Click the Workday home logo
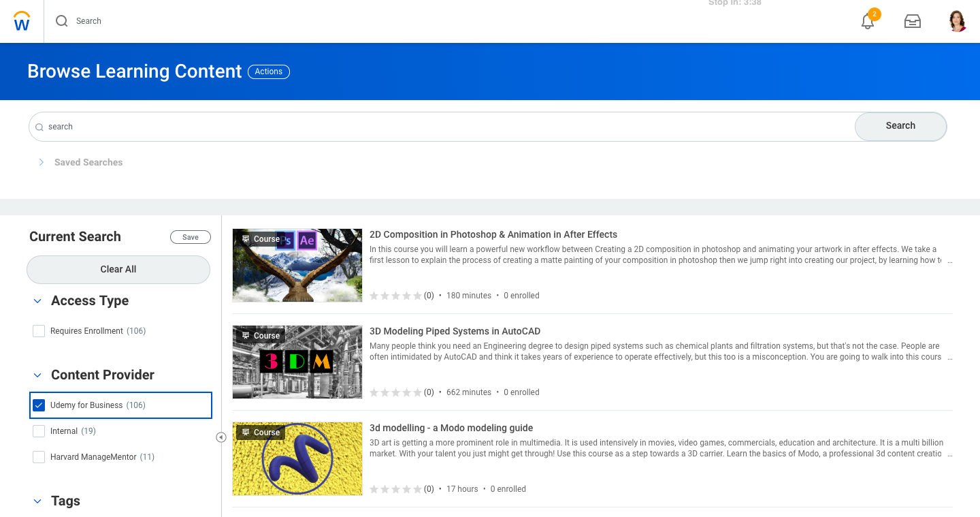 [21, 21]
